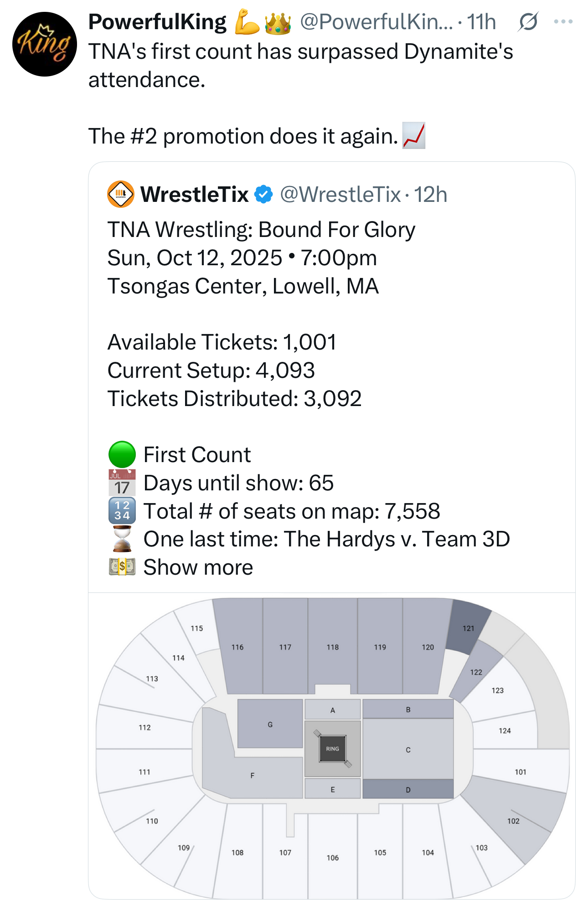
Task: Expand the quoted tweet with Show more
Action: 198,567
